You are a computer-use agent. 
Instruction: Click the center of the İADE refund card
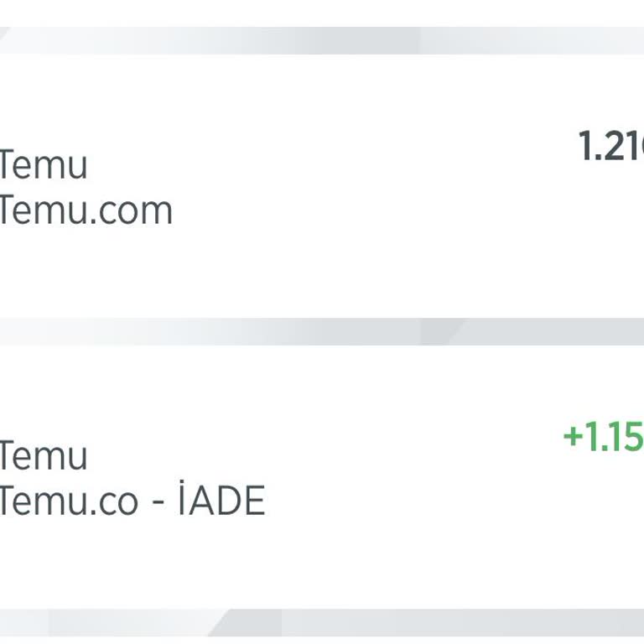pos(322,478)
